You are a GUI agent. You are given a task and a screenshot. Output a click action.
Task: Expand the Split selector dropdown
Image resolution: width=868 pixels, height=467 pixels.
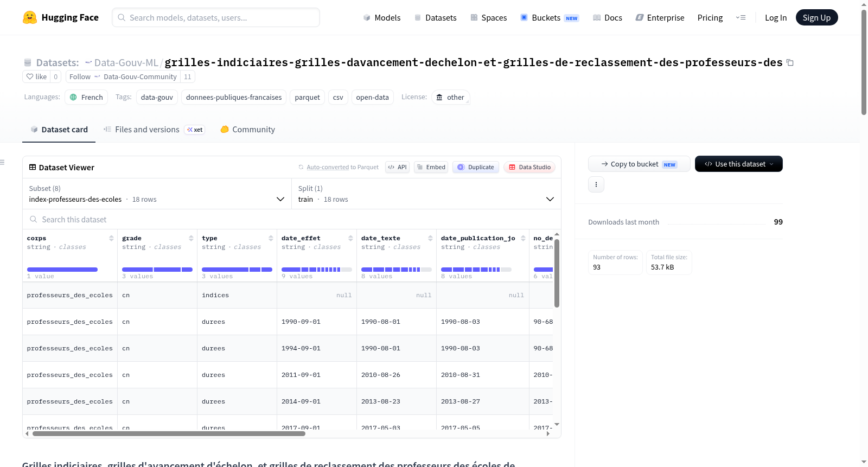tap(426, 194)
